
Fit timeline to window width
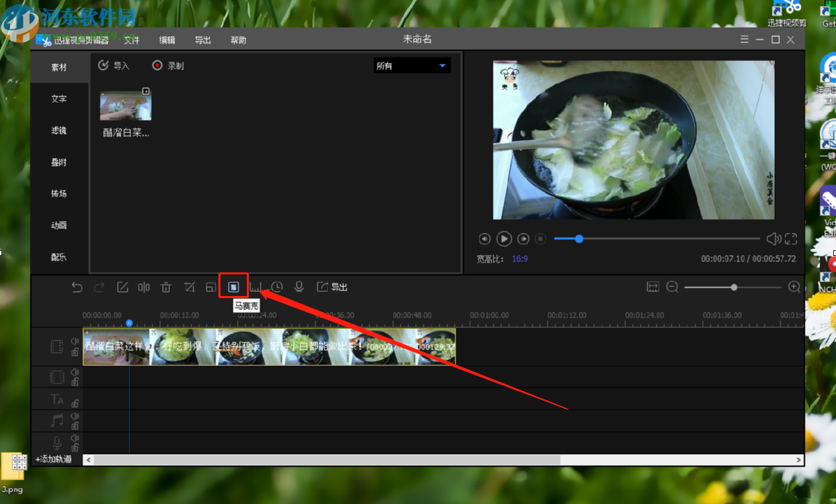pyautogui.click(x=652, y=287)
